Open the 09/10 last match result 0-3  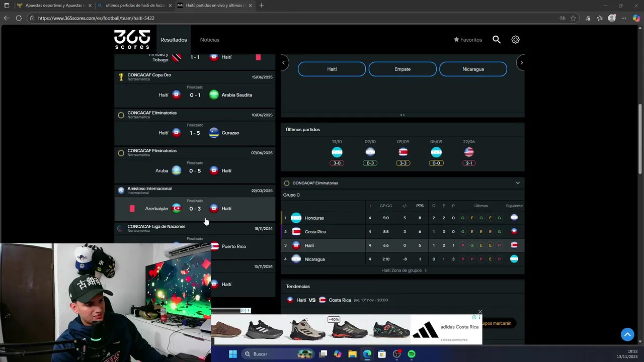(370, 163)
